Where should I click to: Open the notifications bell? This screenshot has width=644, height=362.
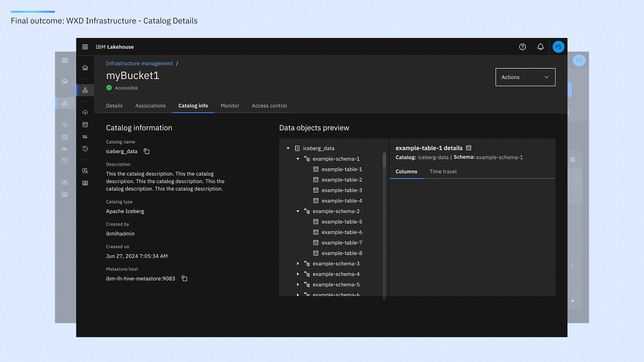(540, 47)
